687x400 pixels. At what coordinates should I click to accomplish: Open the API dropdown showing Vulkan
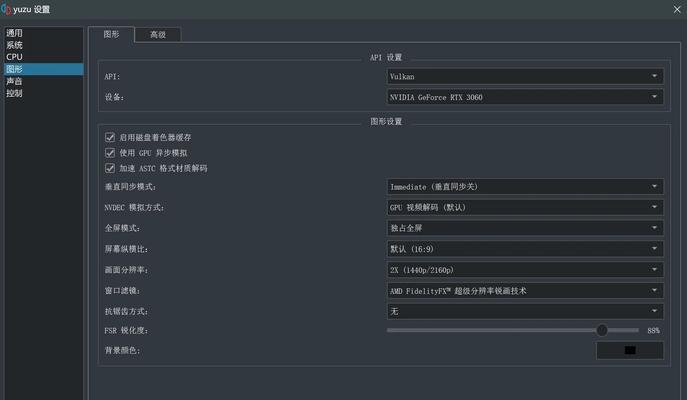coord(525,76)
